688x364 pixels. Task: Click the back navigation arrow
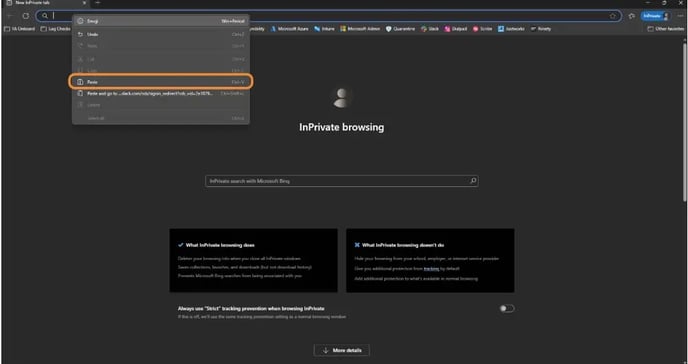11,16
